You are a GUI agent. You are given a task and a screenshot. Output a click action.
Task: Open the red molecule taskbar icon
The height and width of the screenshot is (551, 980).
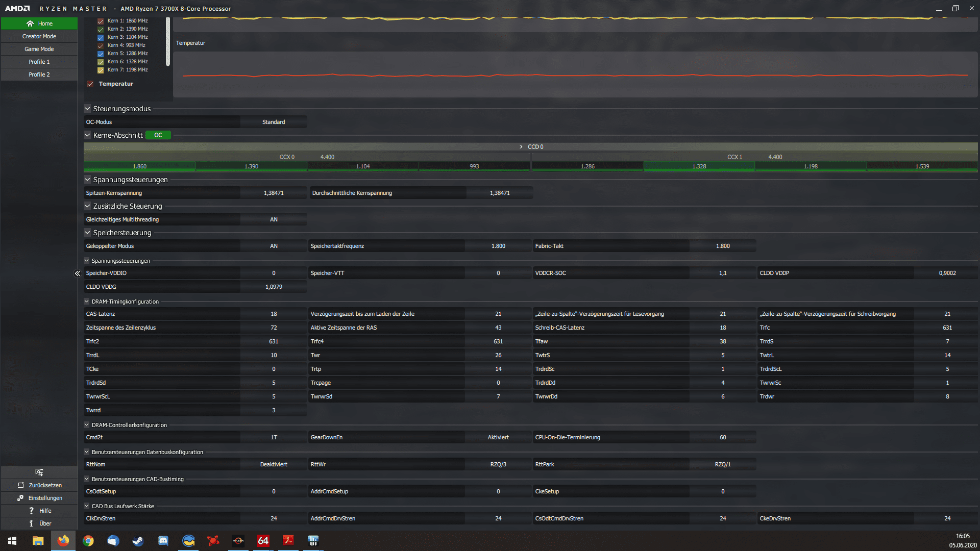pyautogui.click(x=213, y=541)
